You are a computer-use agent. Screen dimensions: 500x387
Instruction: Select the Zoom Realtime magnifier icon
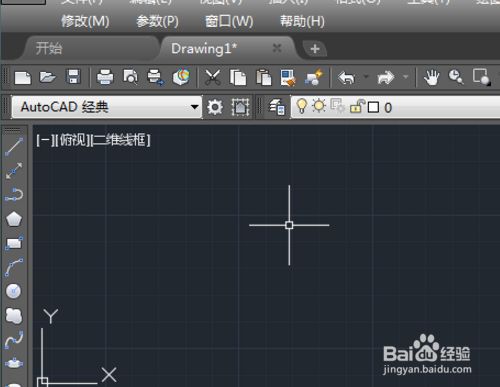(456, 77)
